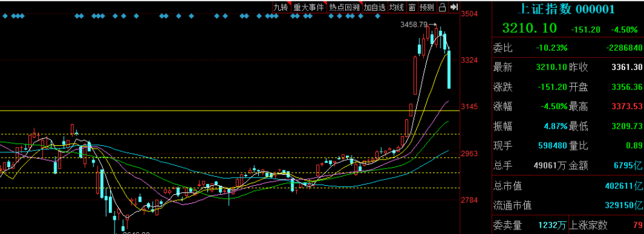644x234 pixels.
Task: Click the latest large cyan candlestick
Action: point(449,69)
